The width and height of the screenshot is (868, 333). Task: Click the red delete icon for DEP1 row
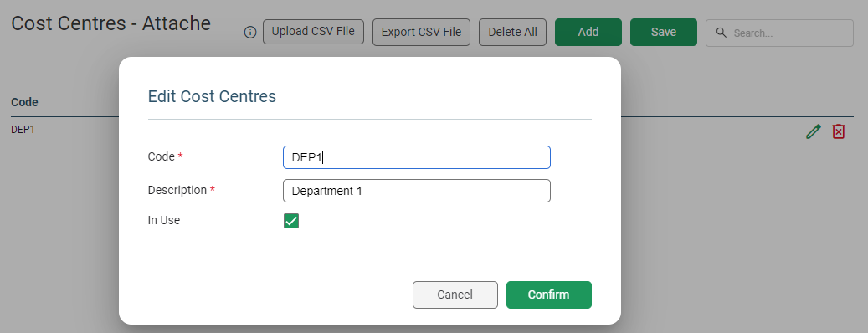pyautogui.click(x=839, y=131)
